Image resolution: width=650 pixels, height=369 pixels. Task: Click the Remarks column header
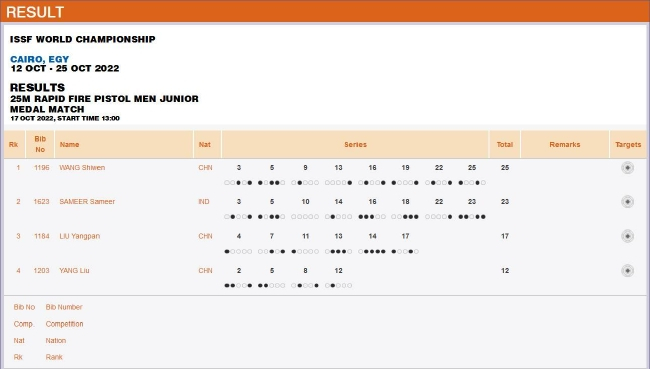(x=565, y=144)
